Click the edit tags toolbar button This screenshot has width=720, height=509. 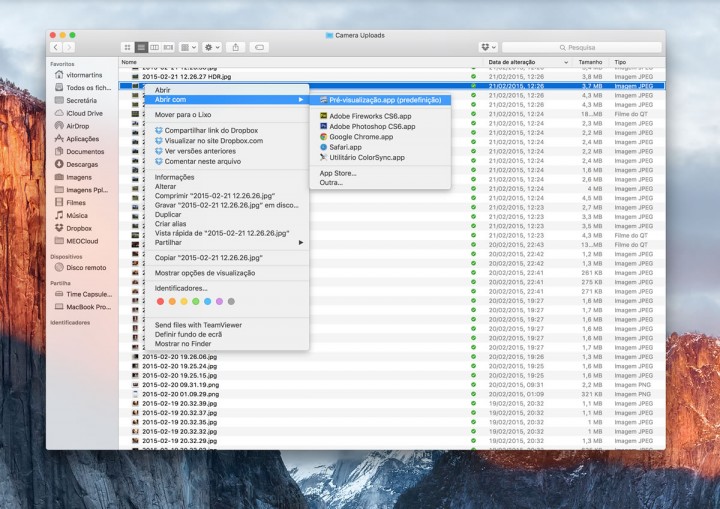[259, 47]
